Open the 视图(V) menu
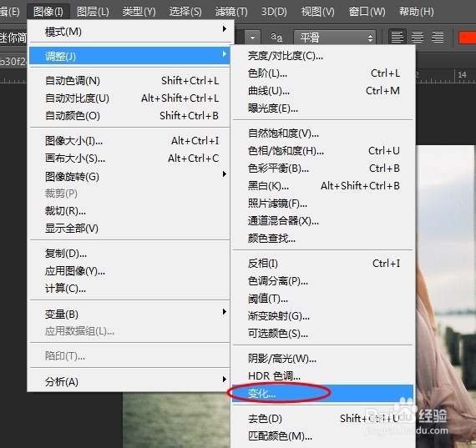Screen dimensions: 476x448 pos(317,12)
